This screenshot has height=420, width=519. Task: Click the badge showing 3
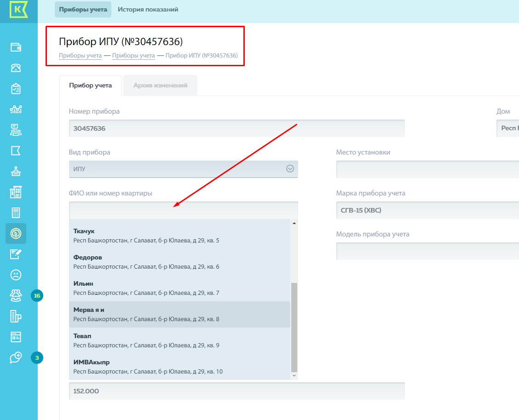coord(37,358)
